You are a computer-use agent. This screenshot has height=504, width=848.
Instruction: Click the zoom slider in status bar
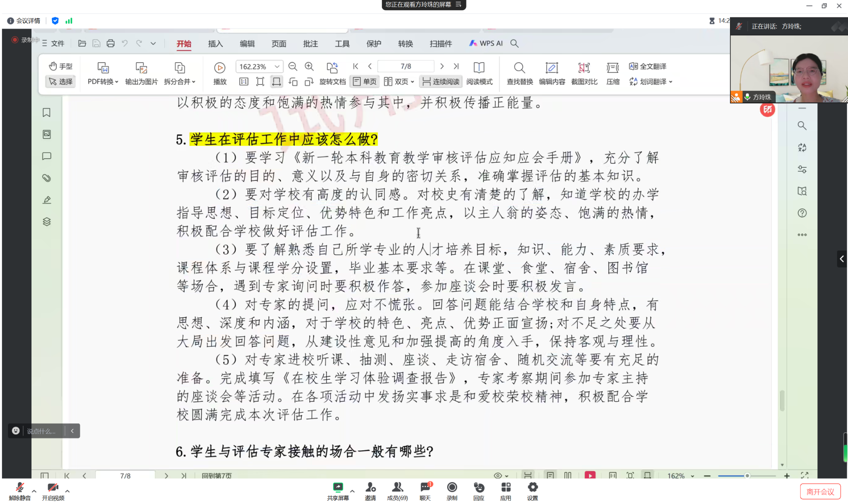(747, 476)
